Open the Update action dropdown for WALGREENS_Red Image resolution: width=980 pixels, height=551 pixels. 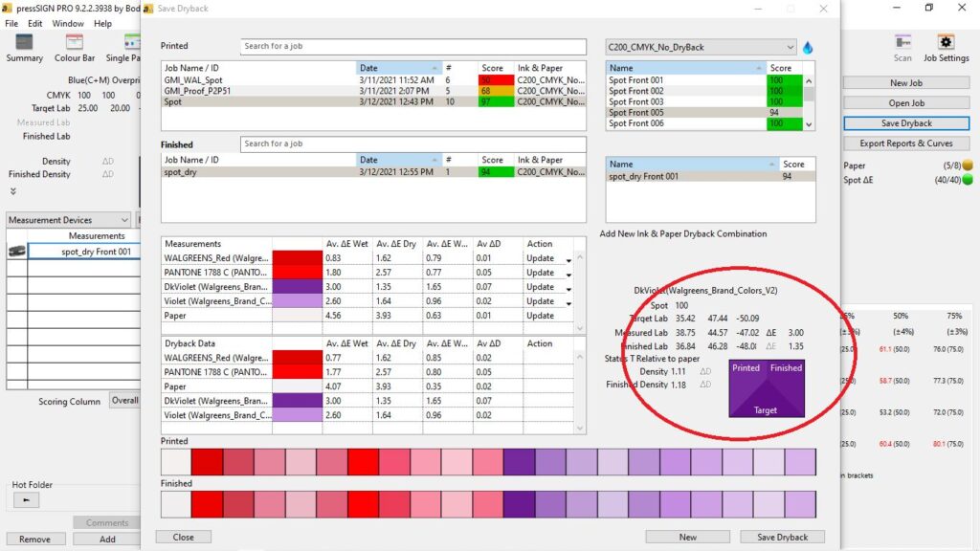coord(568,260)
